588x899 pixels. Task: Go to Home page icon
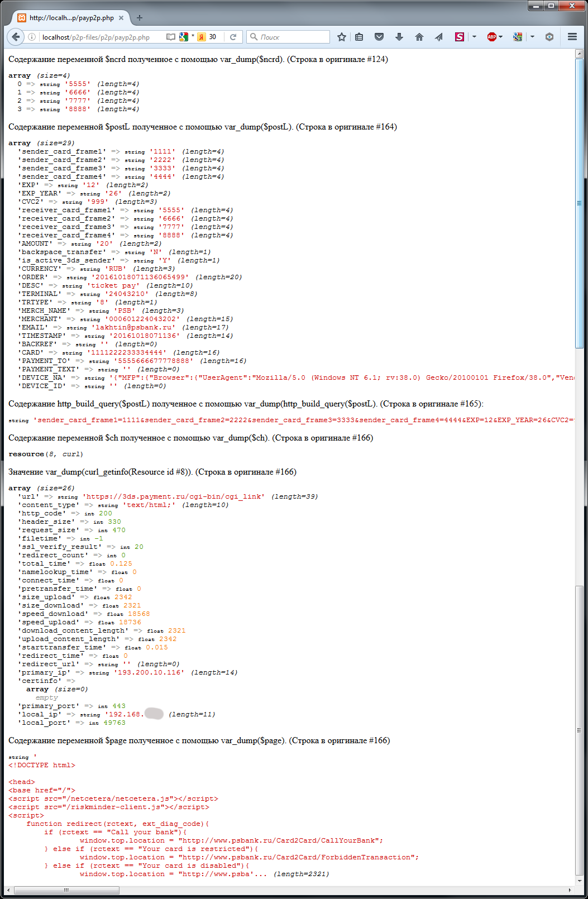click(x=419, y=37)
